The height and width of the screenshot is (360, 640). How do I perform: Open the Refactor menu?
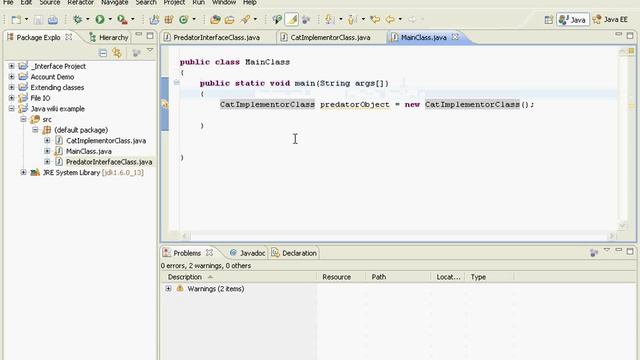[x=80, y=2]
